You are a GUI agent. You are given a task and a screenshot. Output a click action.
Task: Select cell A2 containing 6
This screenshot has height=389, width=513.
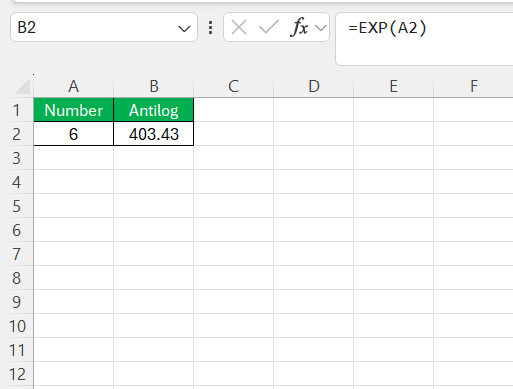click(x=73, y=134)
